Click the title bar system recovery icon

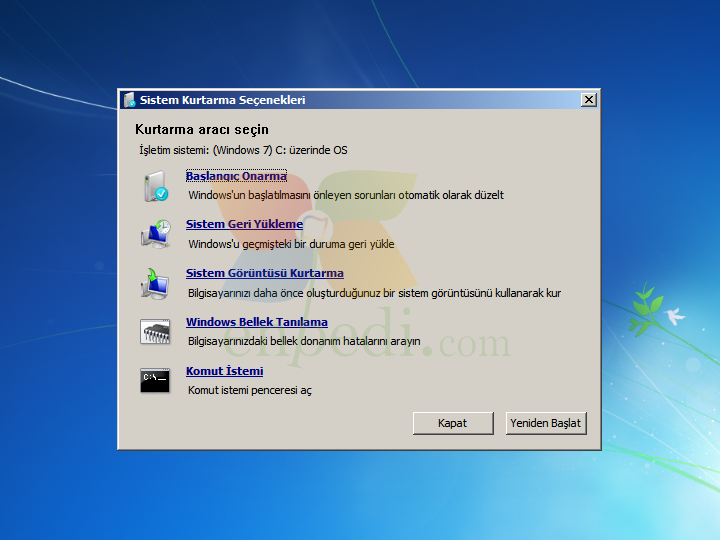pyautogui.click(x=129, y=100)
